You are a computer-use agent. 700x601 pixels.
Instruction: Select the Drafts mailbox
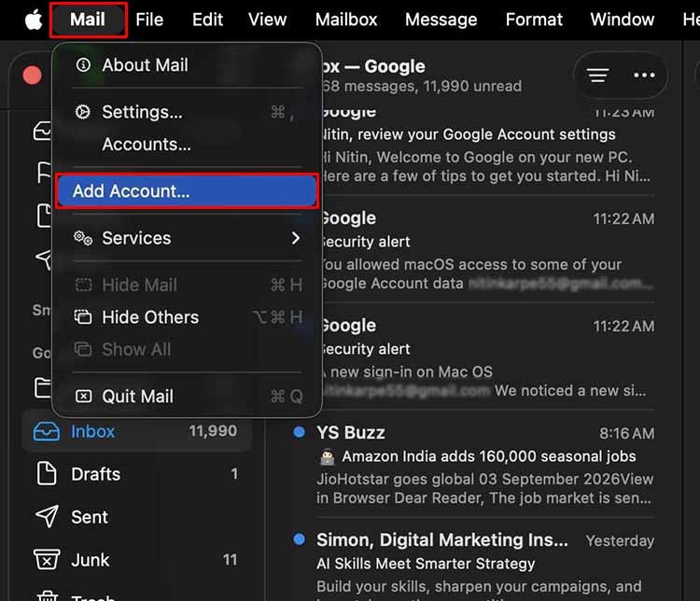[136, 474]
